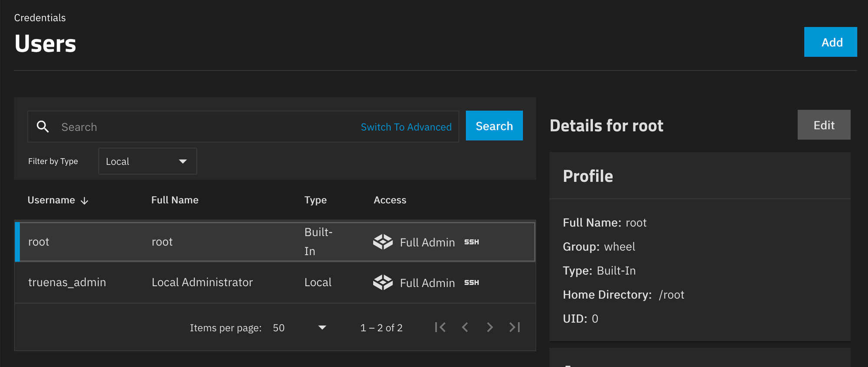Click the Details for root heading
868x367 pixels.
tap(606, 126)
